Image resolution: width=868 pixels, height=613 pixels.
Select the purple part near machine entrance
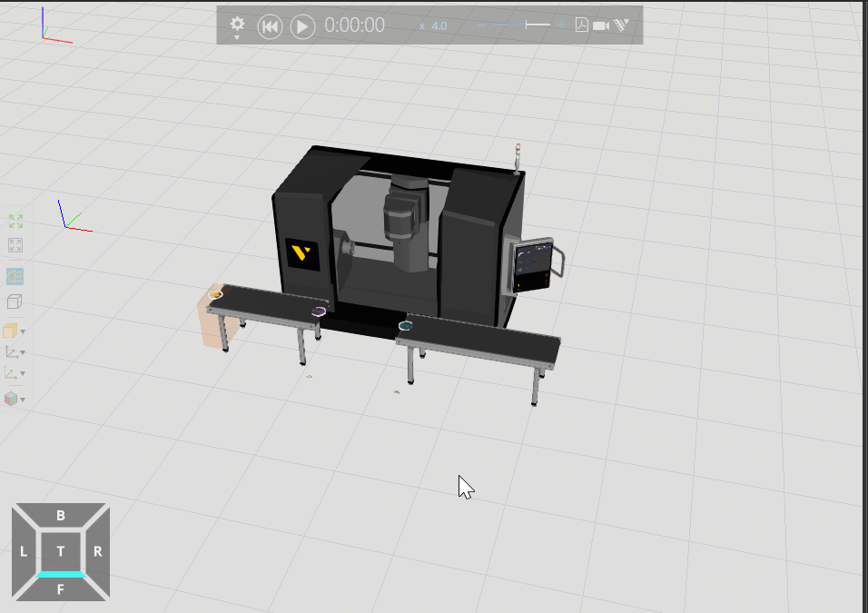tap(319, 311)
